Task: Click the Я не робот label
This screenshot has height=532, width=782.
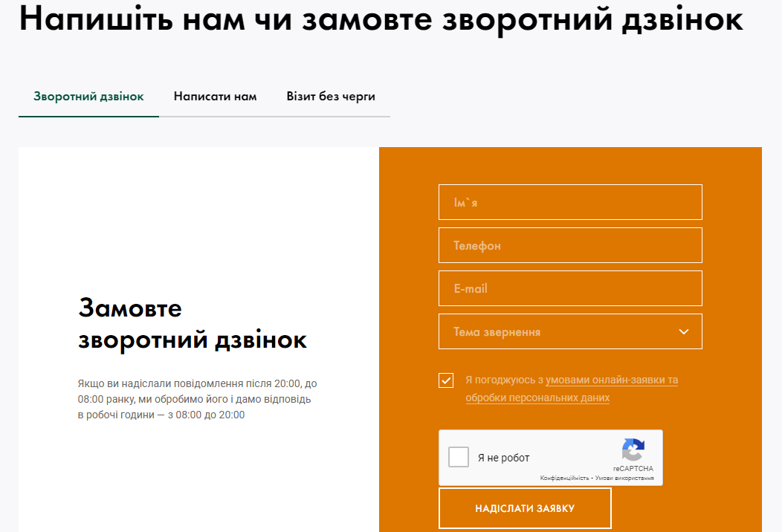Action: click(503, 458)
